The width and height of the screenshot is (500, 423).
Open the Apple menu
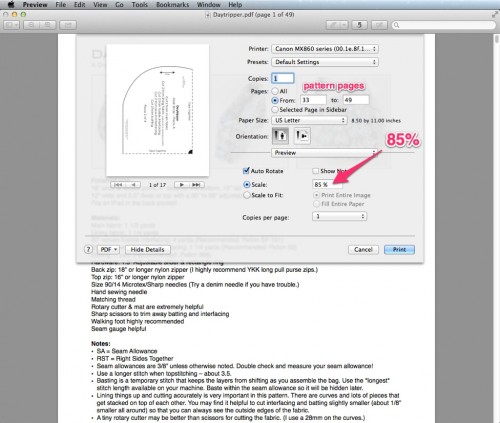(11, 4)
